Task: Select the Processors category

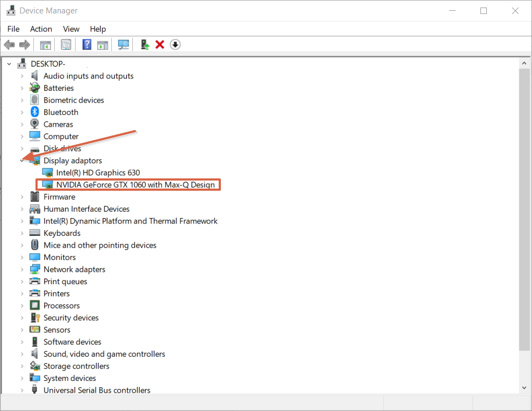Action: coord(61,306)
